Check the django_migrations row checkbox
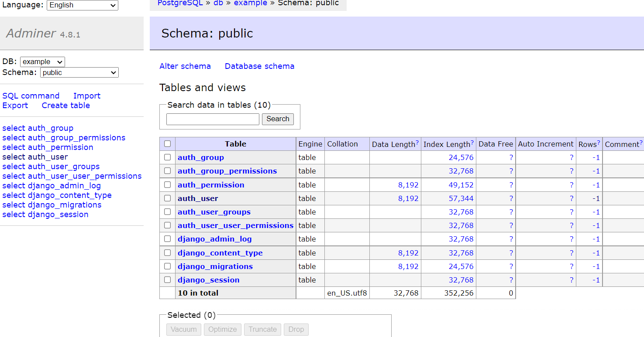 (167, 266)
